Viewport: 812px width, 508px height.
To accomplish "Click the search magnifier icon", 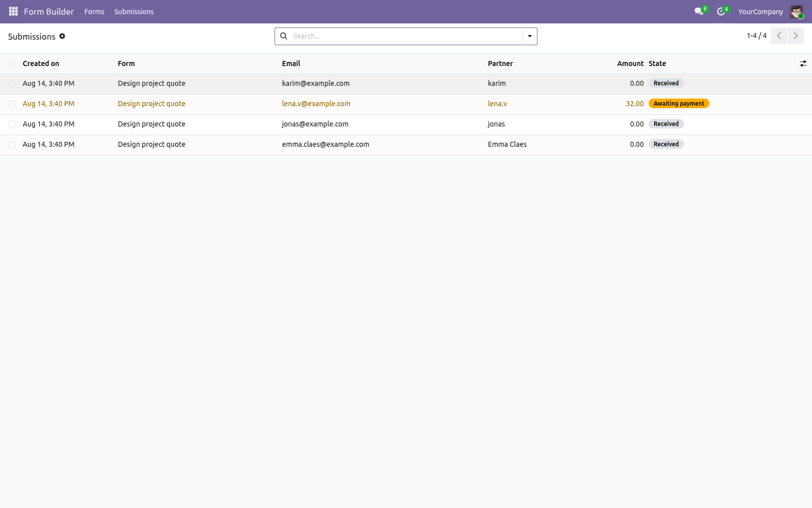I will pyautogui.click(x=284, y=36).
